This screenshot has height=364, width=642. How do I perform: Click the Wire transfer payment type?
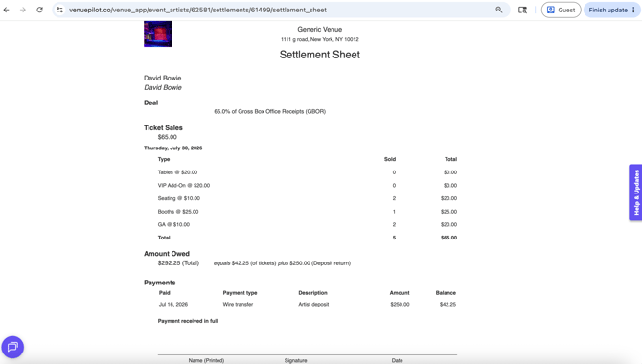238,305
